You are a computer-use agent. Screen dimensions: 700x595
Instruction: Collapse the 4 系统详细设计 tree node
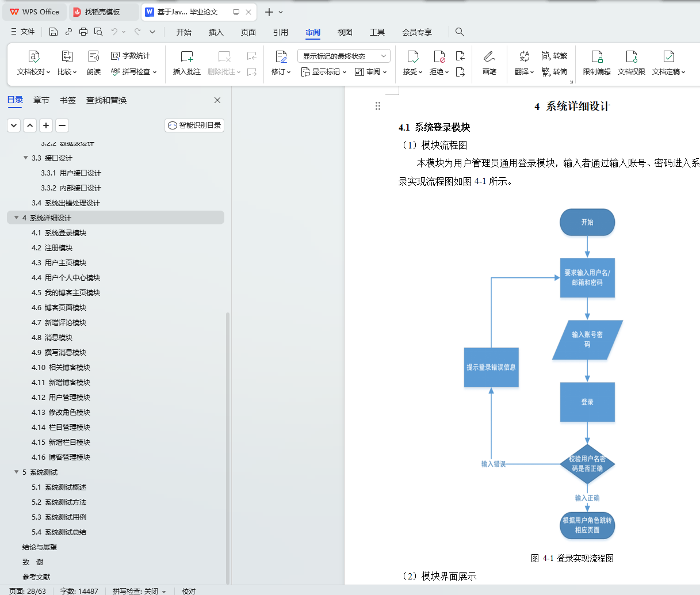16,218
